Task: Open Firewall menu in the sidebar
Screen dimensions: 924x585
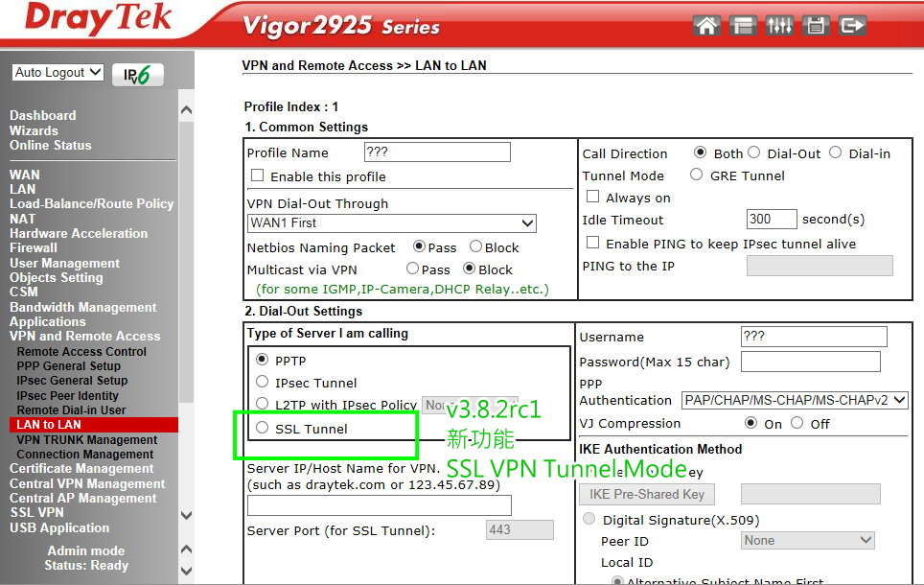Action: (x=33, y=247)
